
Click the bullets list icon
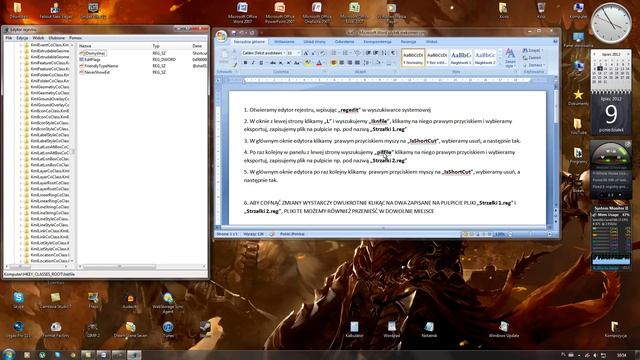click(x=333, y=53)
